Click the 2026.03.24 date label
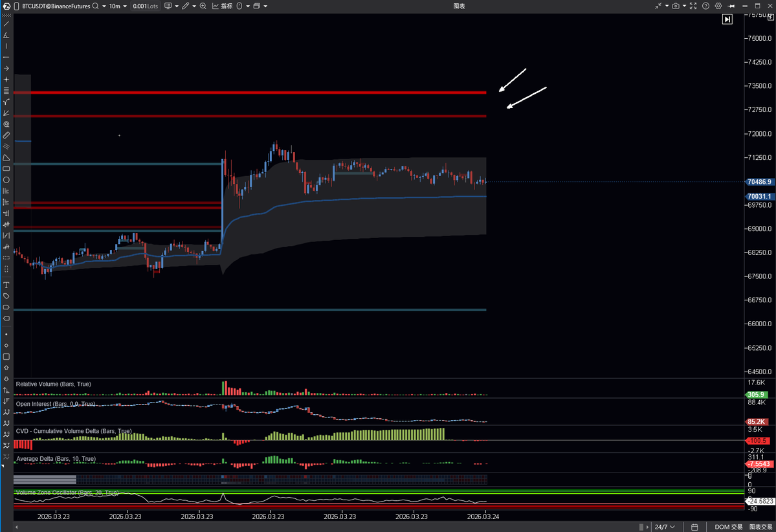The image size is (776, 532). point(483,516)
